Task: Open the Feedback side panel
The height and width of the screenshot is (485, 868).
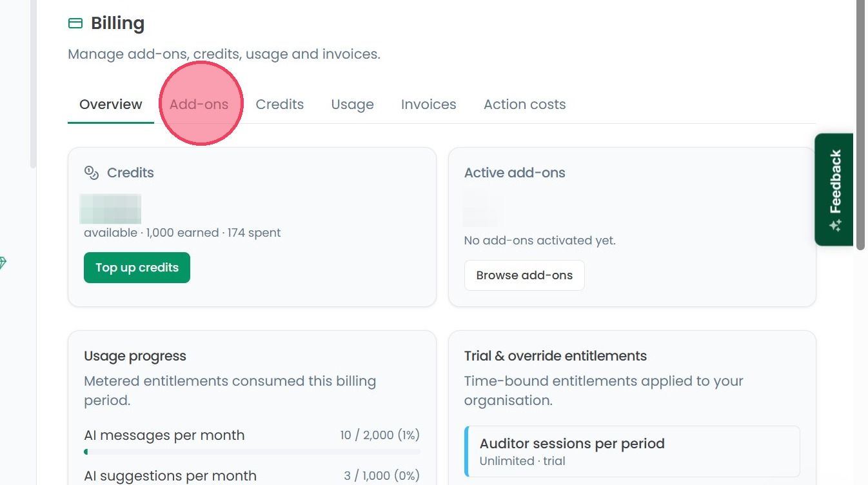Action: click(x=834, y=190)
